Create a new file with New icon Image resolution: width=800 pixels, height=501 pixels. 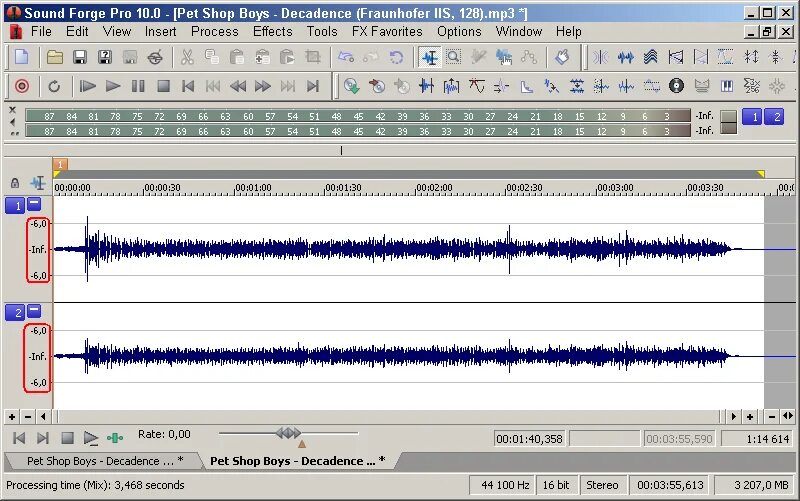(21, 57)
